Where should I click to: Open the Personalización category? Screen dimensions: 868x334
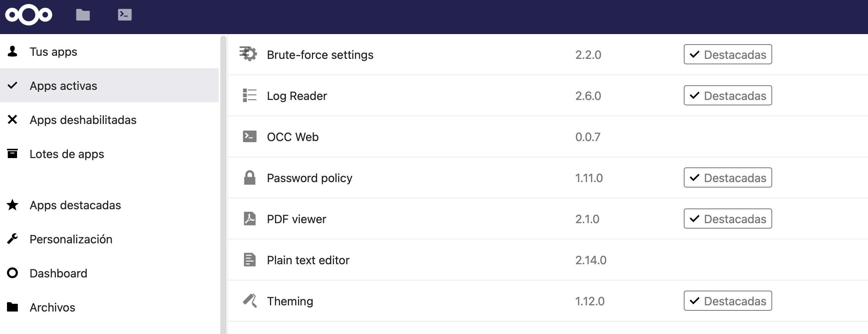point(109,239)
